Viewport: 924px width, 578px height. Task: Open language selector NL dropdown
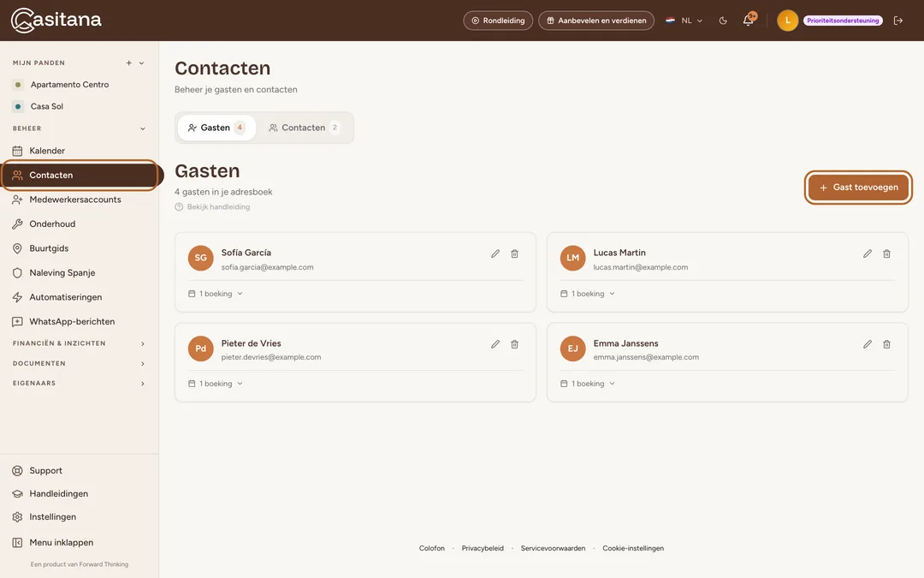[x=684, y=21]
